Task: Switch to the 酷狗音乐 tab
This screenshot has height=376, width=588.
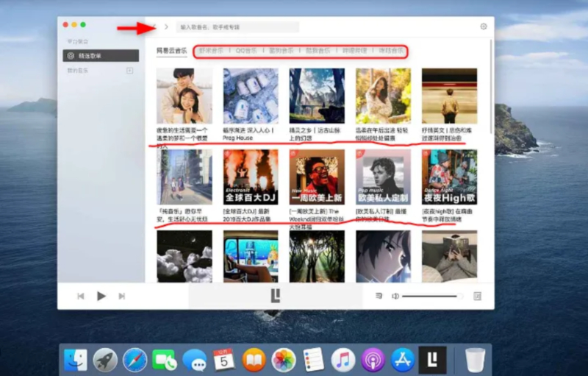Action: (282, 50)
